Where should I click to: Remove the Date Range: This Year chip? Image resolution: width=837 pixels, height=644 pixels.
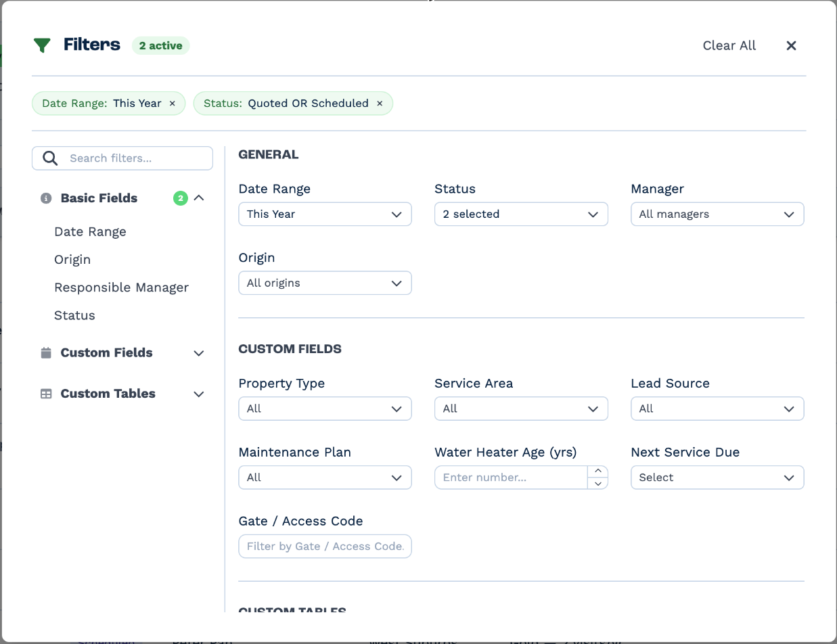[172, 103]
